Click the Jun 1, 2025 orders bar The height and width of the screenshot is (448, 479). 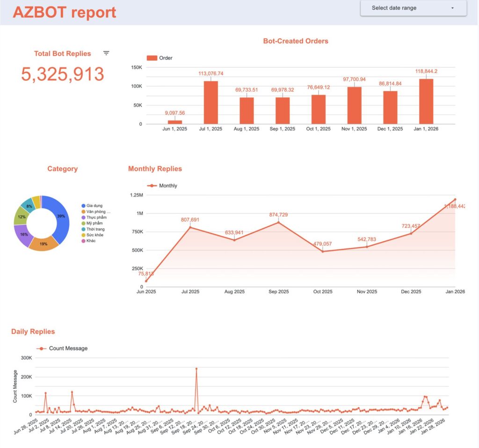[175, 122]
